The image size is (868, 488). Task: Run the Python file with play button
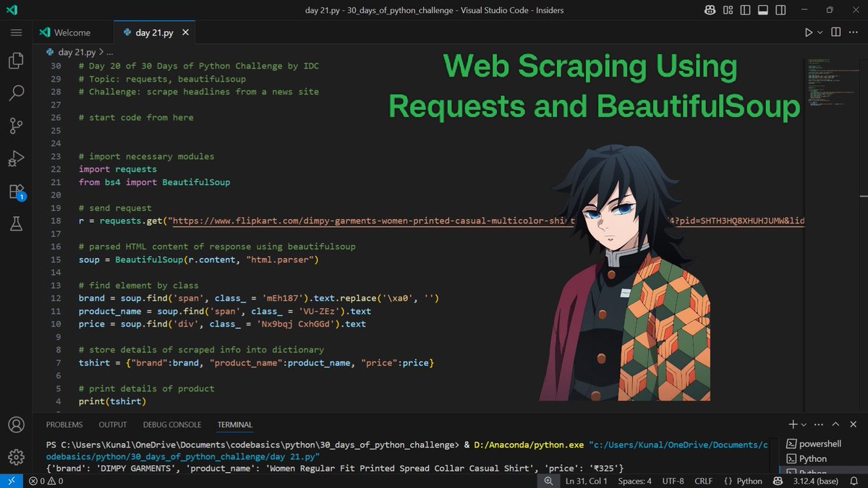pyautogui.click(x=809, y=33)
